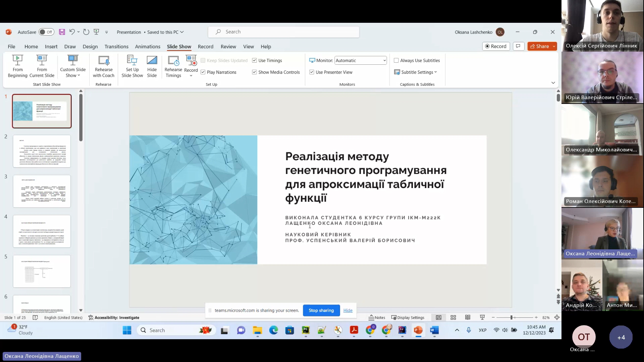
Task: Select slide 3 thumbnail
Action: point(42,191)
